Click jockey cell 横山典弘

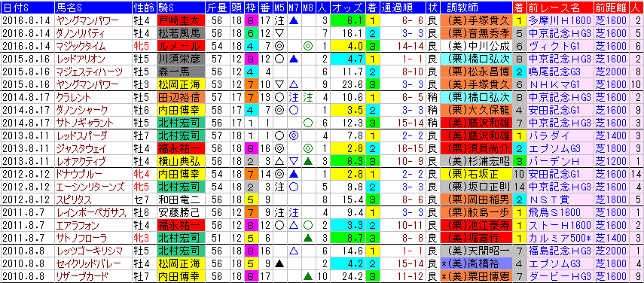(x=181, y=161)
